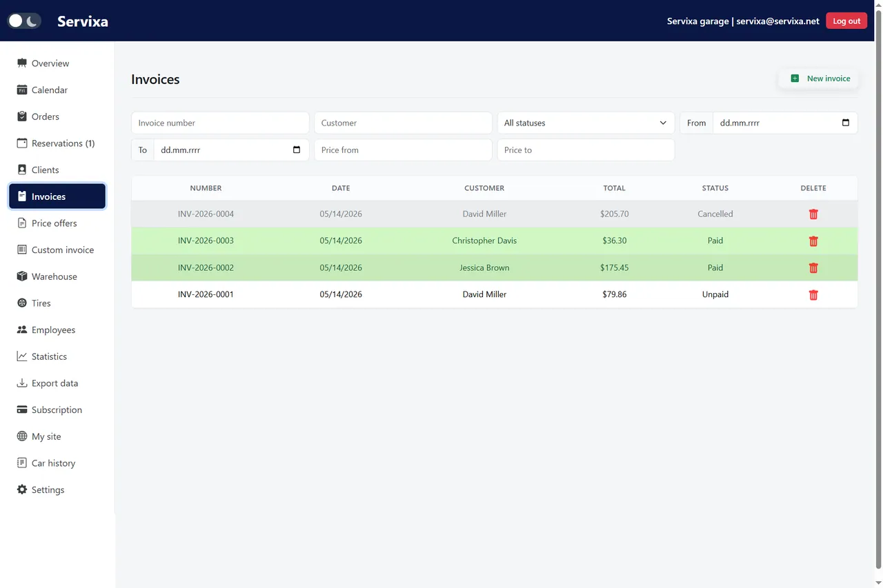Open the From date calendar picker icon
The image size is (883, 588).
846,123
